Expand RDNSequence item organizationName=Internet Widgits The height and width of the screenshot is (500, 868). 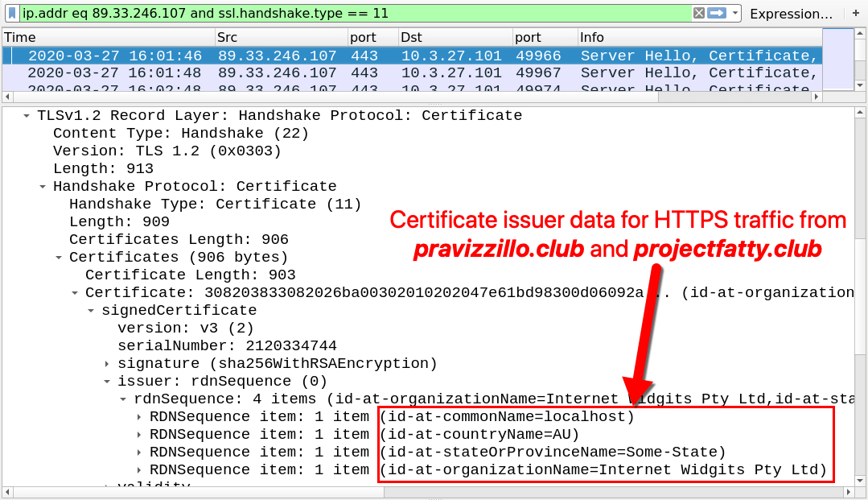click(x=139, y=470)
